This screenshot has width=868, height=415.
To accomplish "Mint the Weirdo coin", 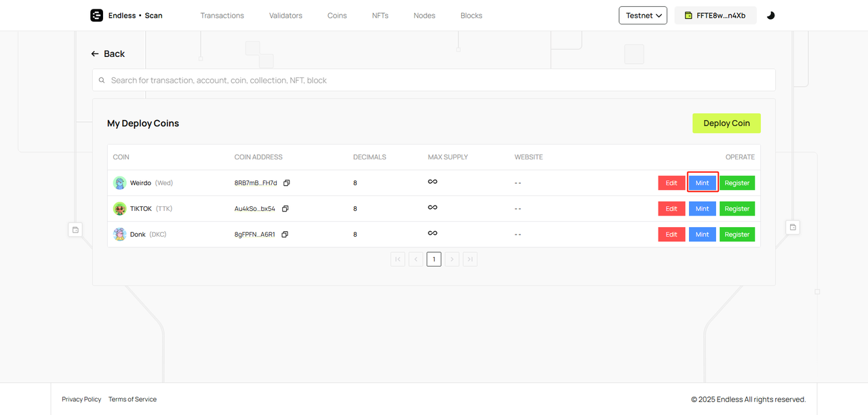I will [702, 183].
